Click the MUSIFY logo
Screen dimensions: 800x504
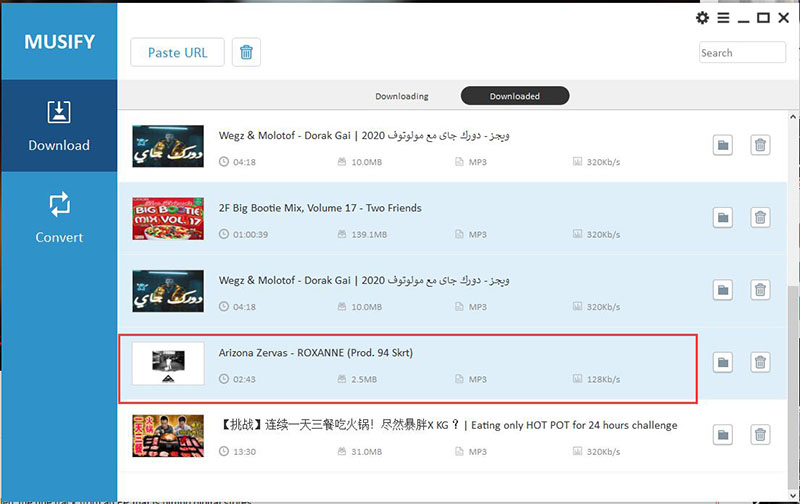pyautogui.click(x=60, y=42)
